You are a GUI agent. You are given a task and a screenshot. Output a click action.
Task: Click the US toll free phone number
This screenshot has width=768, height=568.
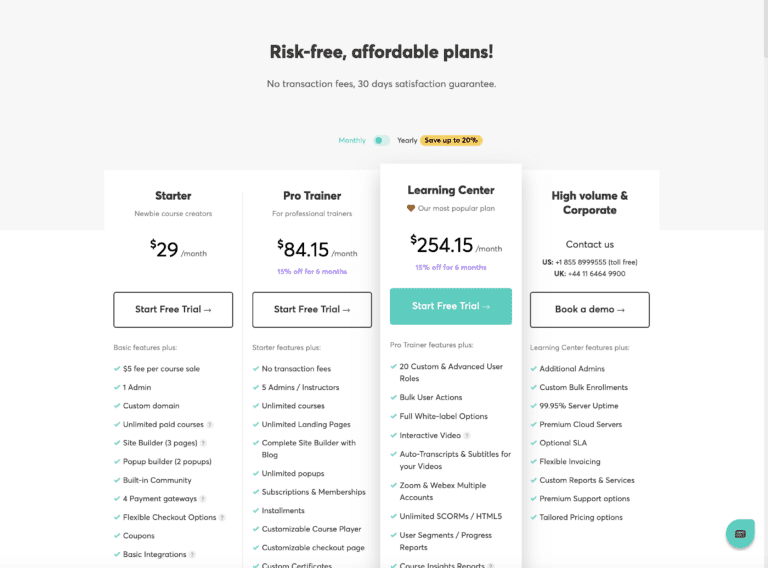click(x=598, y=262)
